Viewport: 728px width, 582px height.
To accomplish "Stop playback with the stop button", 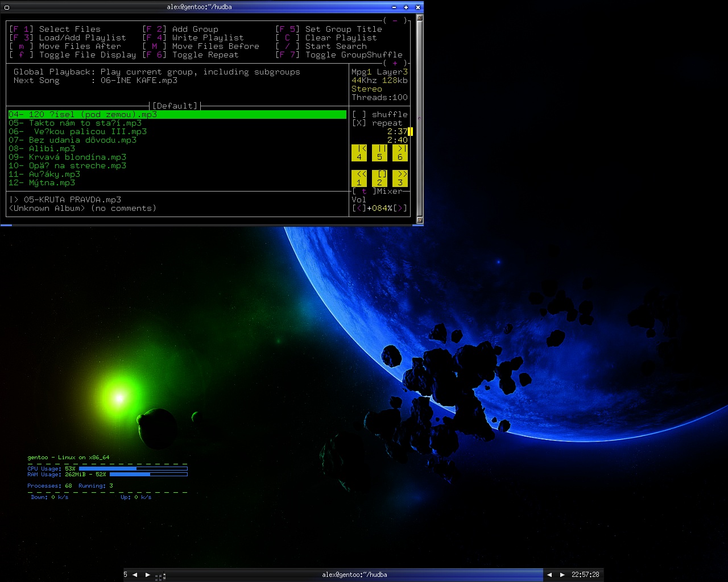I will coord(379,178).
